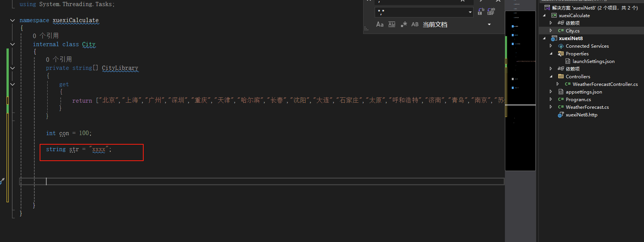Click the Replace next icon
The width and height of the screenshot is (644, 242).
(481, 12)
